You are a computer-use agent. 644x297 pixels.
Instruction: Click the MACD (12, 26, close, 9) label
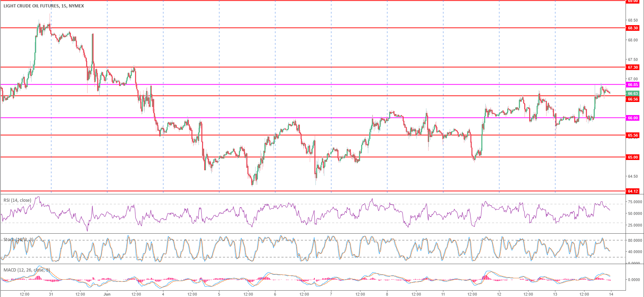27,270
